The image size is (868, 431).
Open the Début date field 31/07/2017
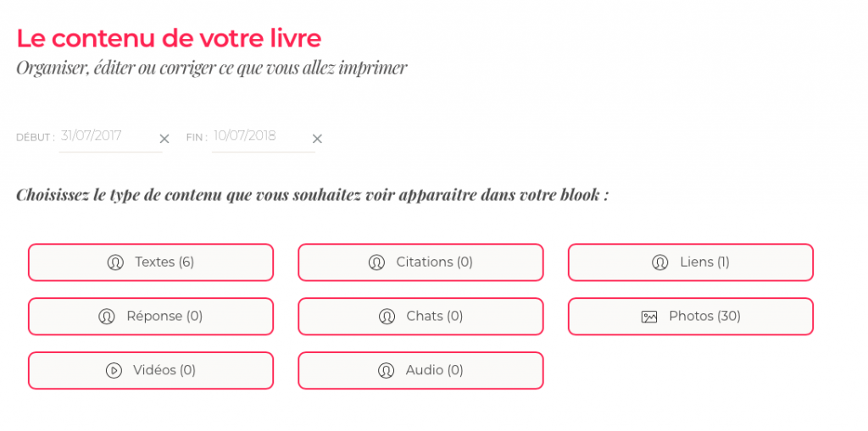(103, 136)
